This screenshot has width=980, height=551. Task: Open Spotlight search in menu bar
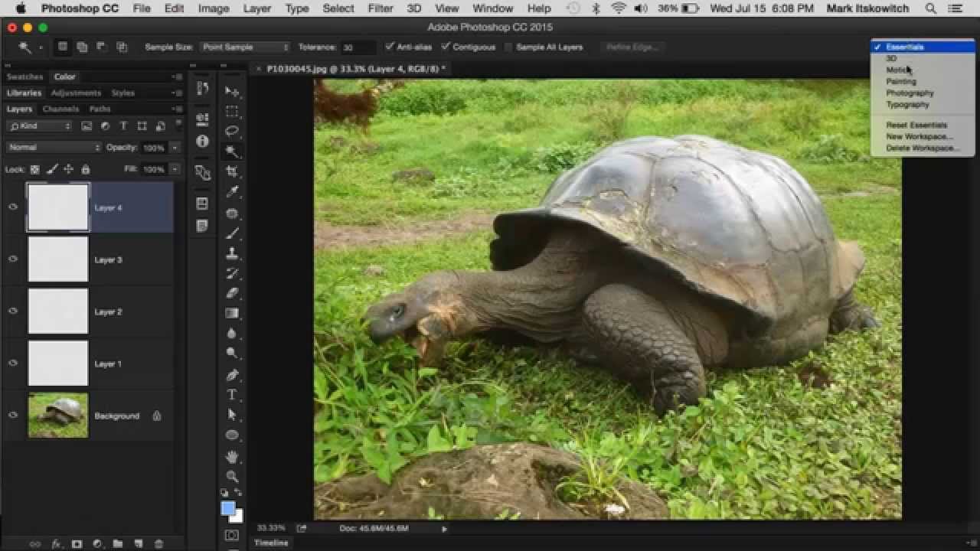(931, 8)
